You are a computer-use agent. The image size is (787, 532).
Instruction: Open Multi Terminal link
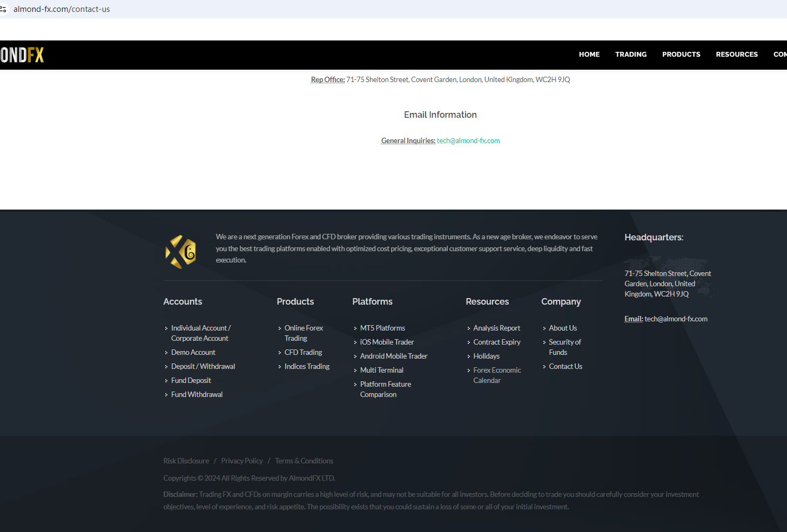pos(382,371)
